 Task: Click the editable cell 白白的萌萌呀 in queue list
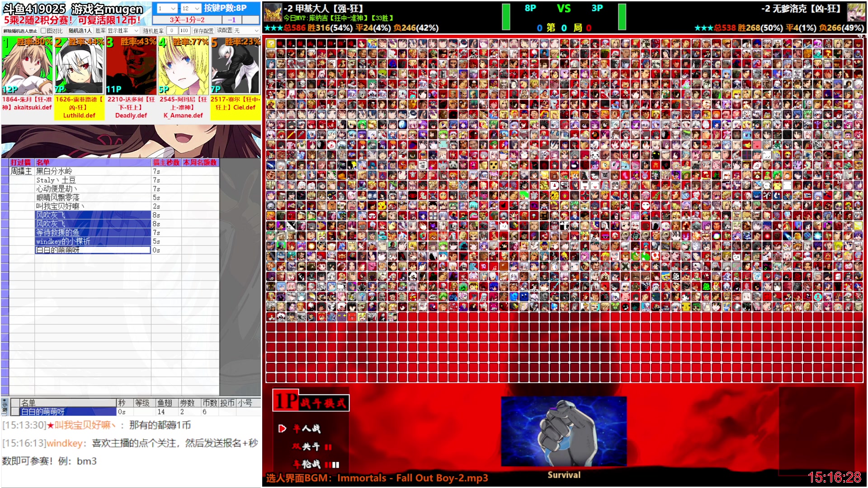point(93,250)
